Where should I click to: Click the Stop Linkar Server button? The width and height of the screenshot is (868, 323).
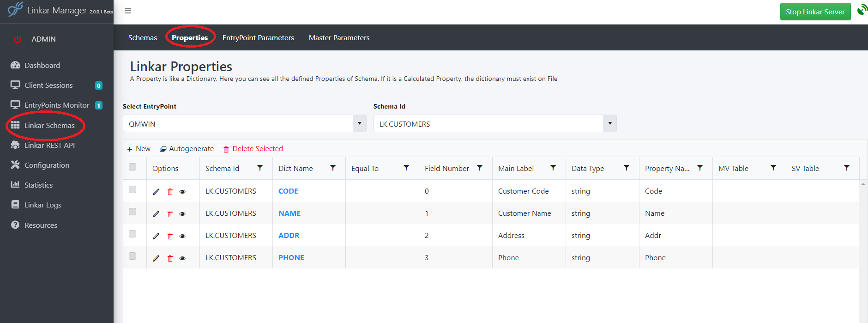[815, 12]
